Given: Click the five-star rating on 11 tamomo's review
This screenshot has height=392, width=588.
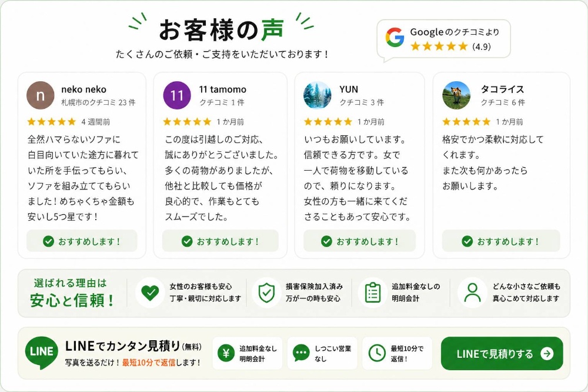Looking at the screenshot, I should (x=187, y=122).
